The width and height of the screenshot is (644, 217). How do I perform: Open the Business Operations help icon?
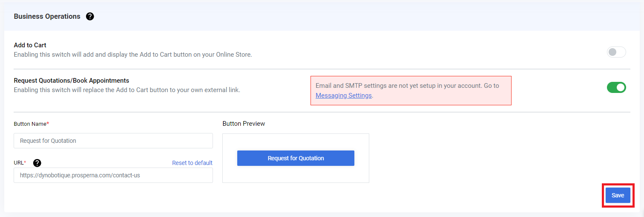point(90,17)
